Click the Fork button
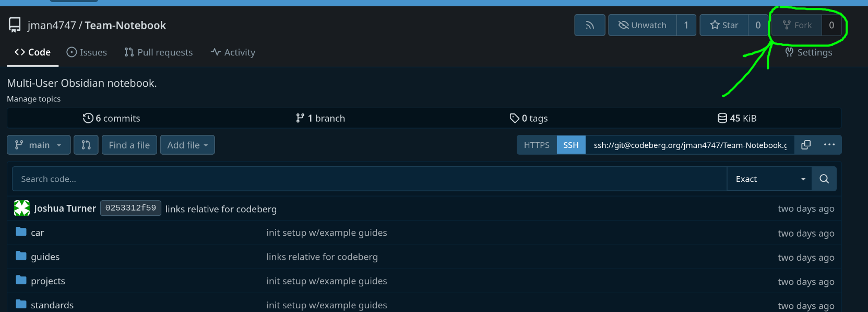Viewport: 868px width, 312px height. point(797,25)
